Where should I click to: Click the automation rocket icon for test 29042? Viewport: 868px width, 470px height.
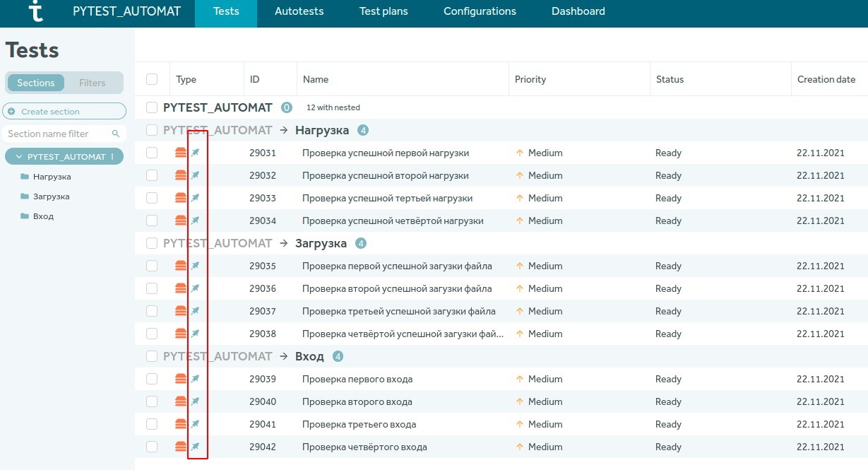(196, 447)
